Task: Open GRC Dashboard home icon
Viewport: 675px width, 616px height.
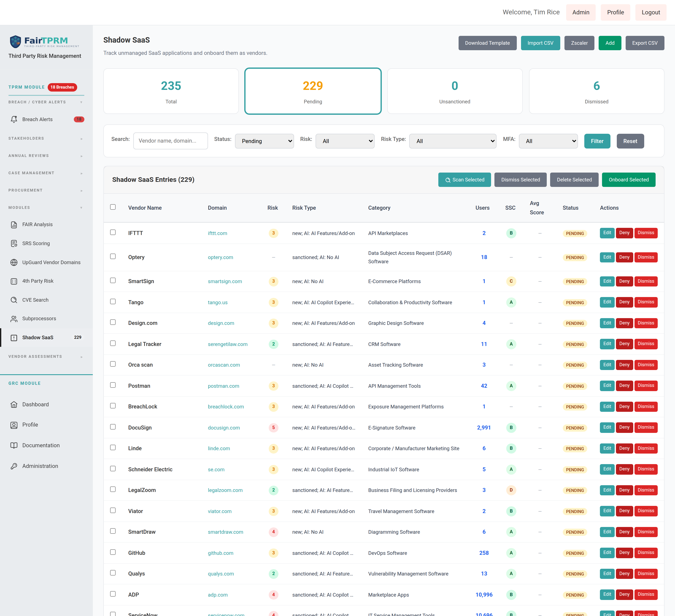Action: pyautogui.click(x=14, y=404)
